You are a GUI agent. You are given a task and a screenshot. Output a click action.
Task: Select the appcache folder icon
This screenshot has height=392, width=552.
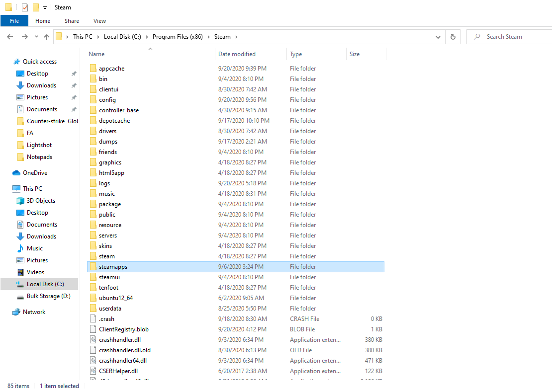(93, 68)
